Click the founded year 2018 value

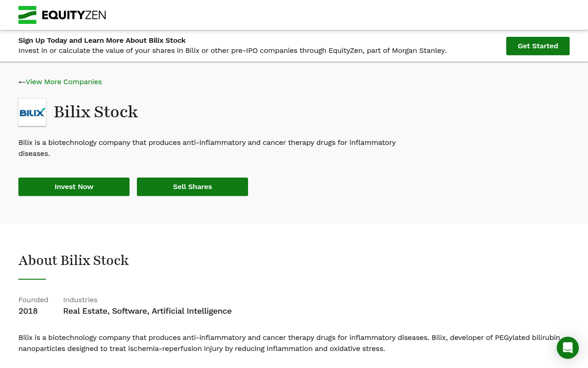click(x=28, y=311)
